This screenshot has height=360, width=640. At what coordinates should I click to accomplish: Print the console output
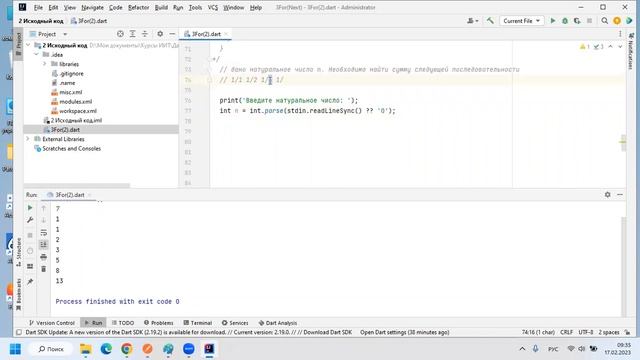pos(44,257)
